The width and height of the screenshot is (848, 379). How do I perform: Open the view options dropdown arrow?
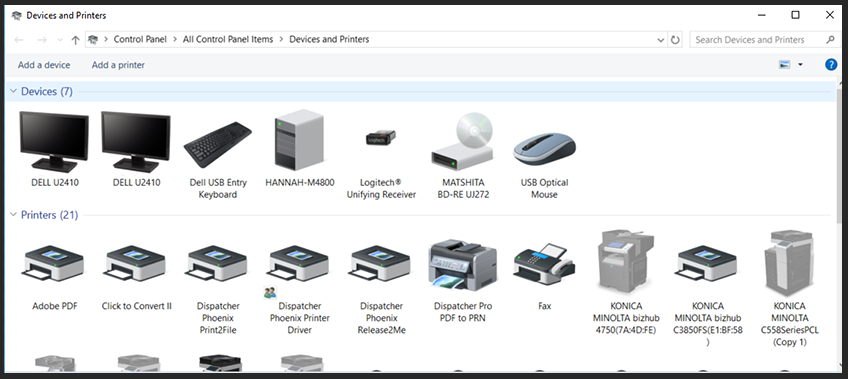800,65
